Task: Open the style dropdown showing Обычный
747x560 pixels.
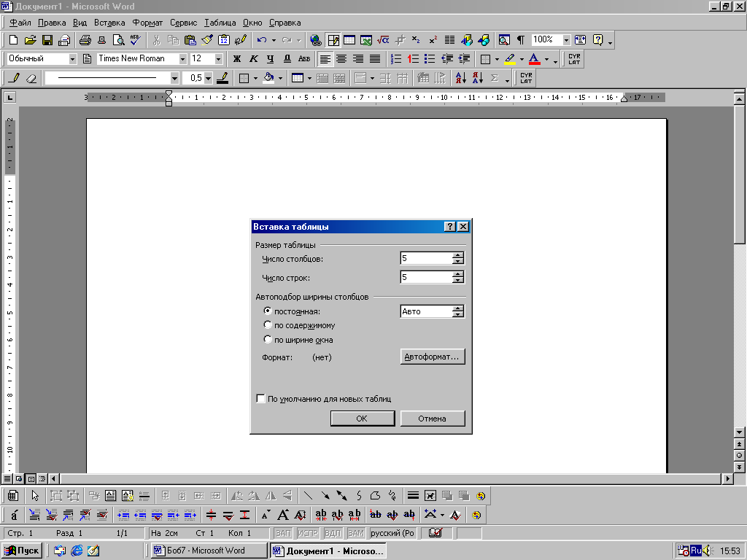Action: 72,58
